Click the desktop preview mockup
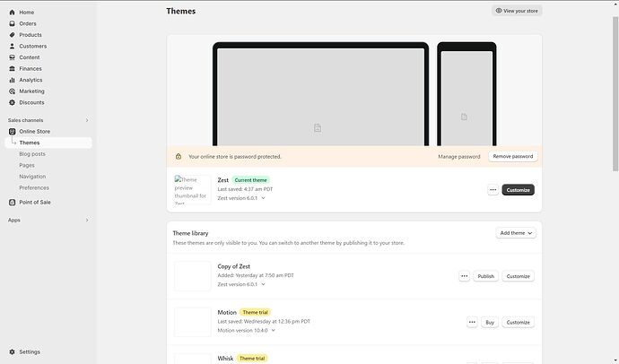 point(320,94)
